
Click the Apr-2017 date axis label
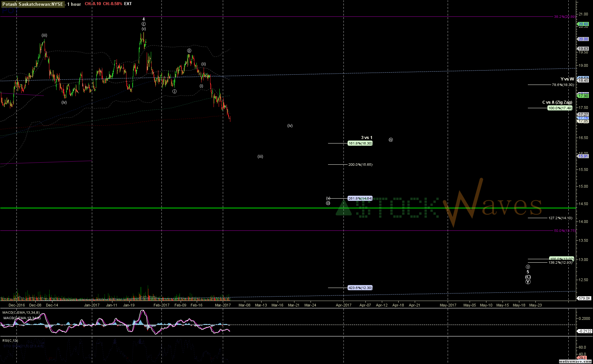[343, 305]
